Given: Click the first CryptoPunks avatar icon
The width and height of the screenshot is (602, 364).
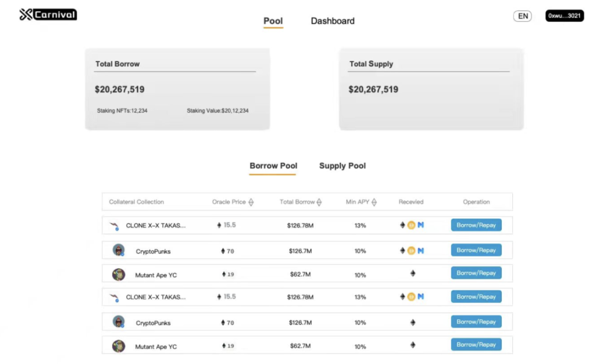Looking at the screenshot, I should coord(118,250).
